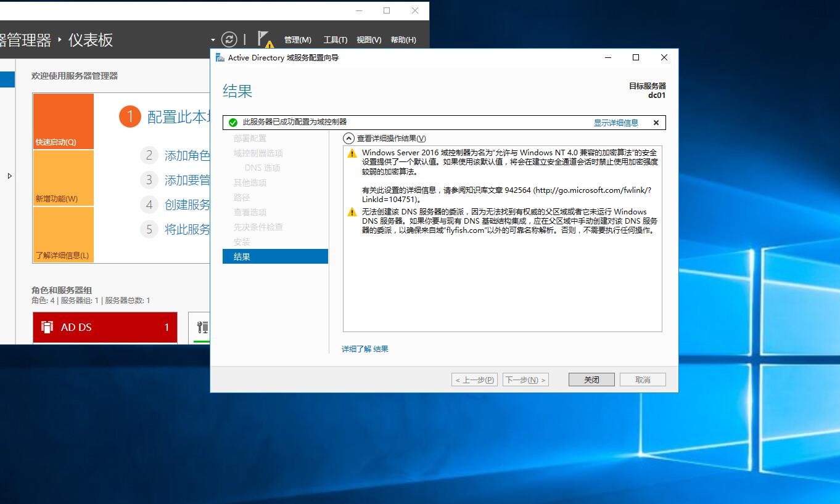
Task: Click step 3 添加要管理 link
Action: 187,180
